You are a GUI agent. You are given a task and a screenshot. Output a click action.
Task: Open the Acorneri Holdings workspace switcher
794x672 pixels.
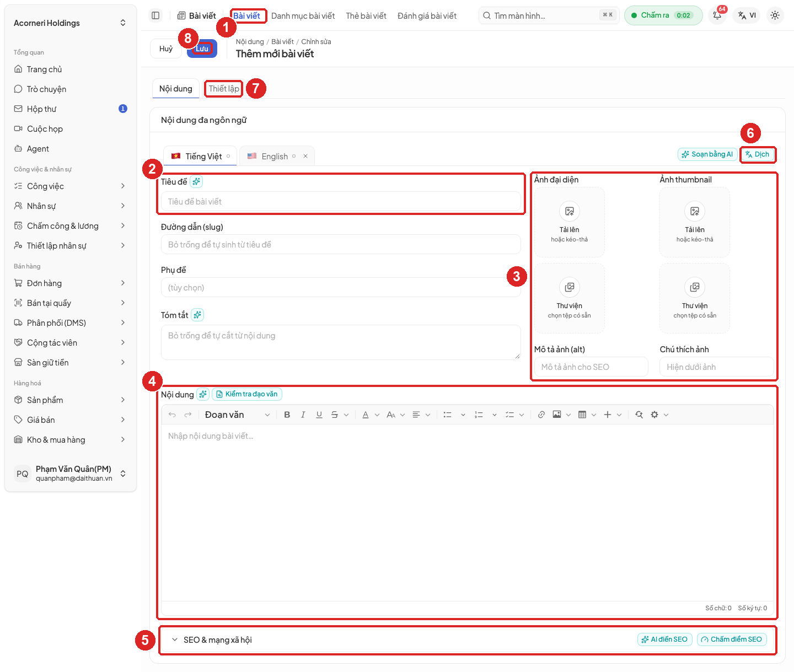70,23
